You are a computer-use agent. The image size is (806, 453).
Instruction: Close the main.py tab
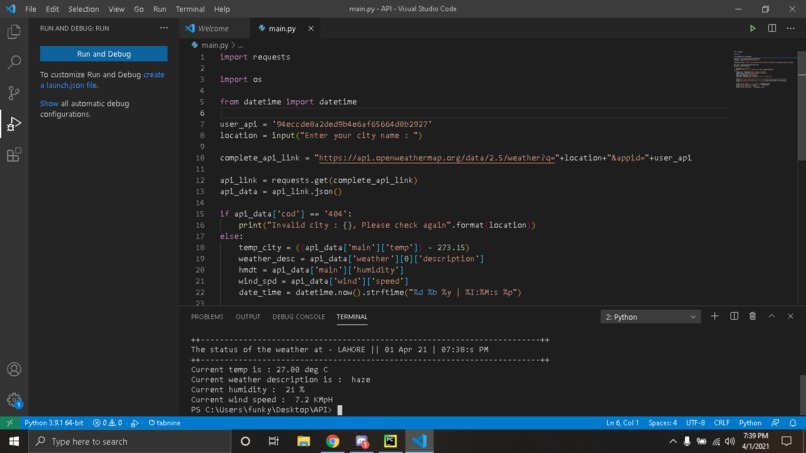click(x=310, y=28)
